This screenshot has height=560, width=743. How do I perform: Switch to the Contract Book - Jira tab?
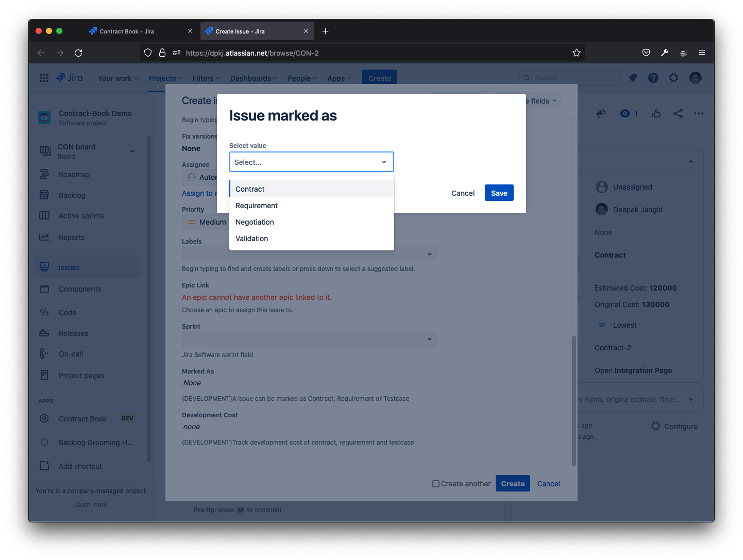140,31
